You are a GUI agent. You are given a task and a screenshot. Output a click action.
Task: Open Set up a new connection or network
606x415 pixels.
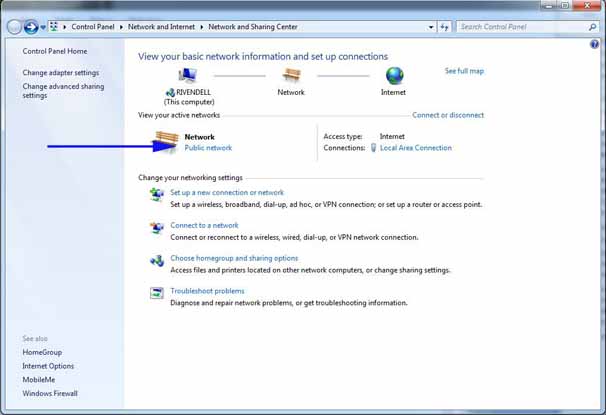pyautogui.click(x=227, y=192)
